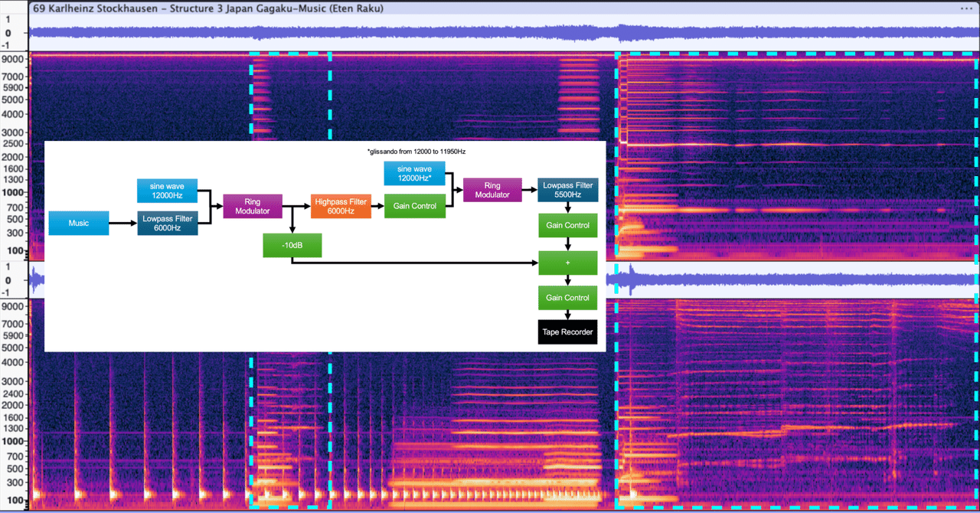Image resolution: width=980 pixels, height=513 pixels.
Task: Open the track options ellipsis menu
Action: coord(966,8)
